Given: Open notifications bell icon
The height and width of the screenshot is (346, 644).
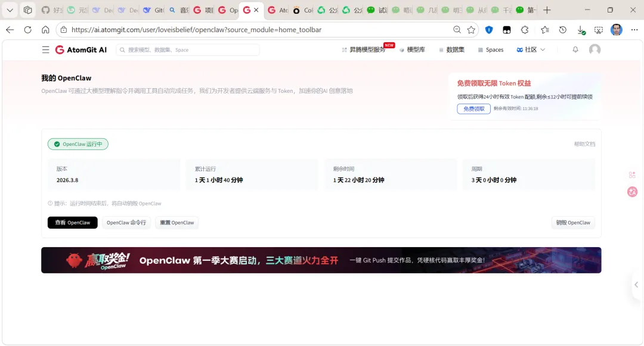Looking at the screenshot, I should [x=575, y=49].
